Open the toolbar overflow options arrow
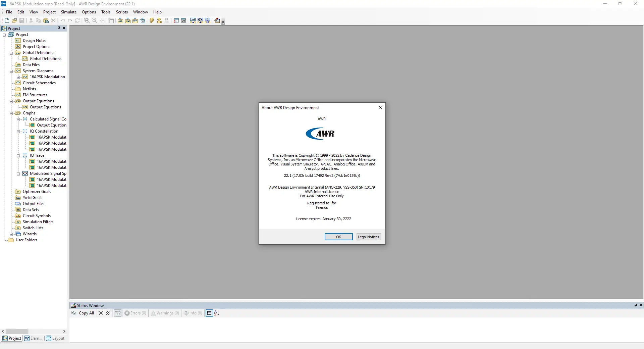This screenshot has width=644, height=349. [223, 22]
